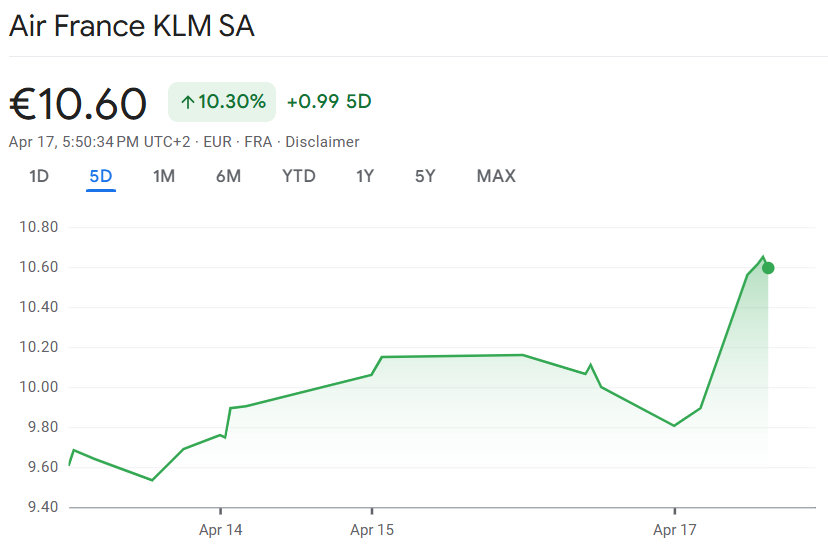
Task: Switch chart to 6M range
Action: coord(228,176)
